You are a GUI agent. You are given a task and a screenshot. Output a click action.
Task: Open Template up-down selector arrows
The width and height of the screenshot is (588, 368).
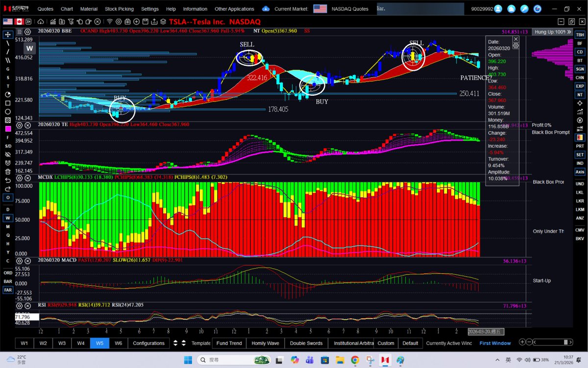[184, 343]
